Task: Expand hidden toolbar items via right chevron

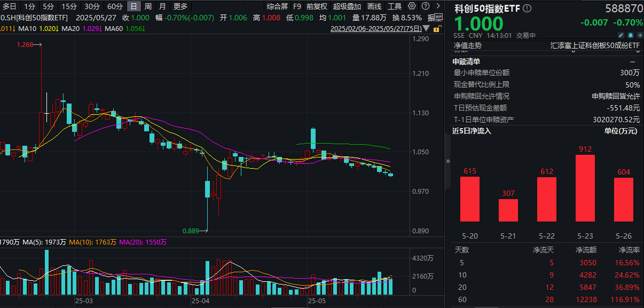Action: tap(438, 6)
